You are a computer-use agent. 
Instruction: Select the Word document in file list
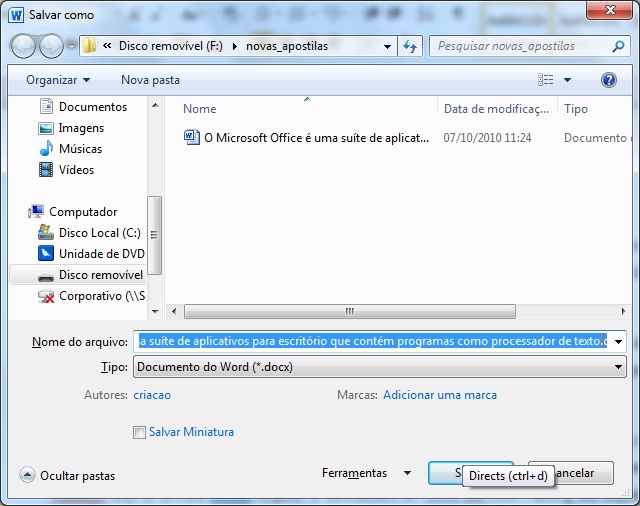[x=315, y=138]
